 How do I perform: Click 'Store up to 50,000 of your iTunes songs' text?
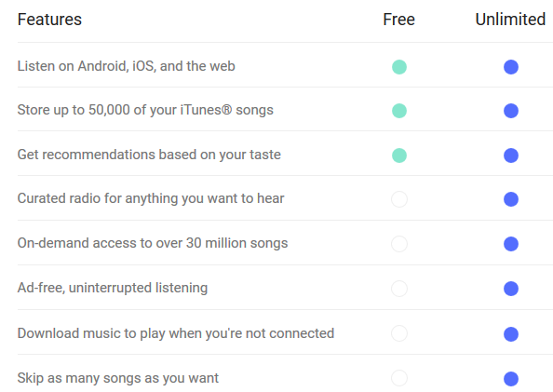coord(145,110)
